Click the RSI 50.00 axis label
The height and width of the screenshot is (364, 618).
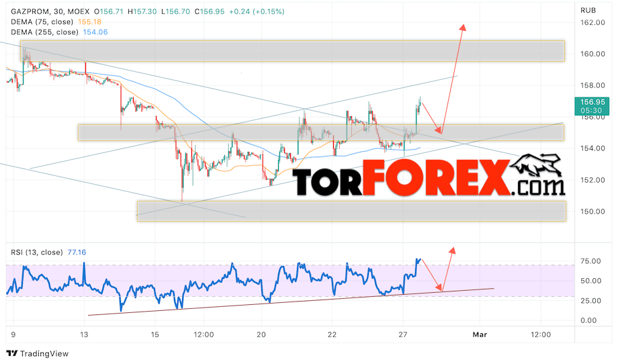(x=591, y=281)
